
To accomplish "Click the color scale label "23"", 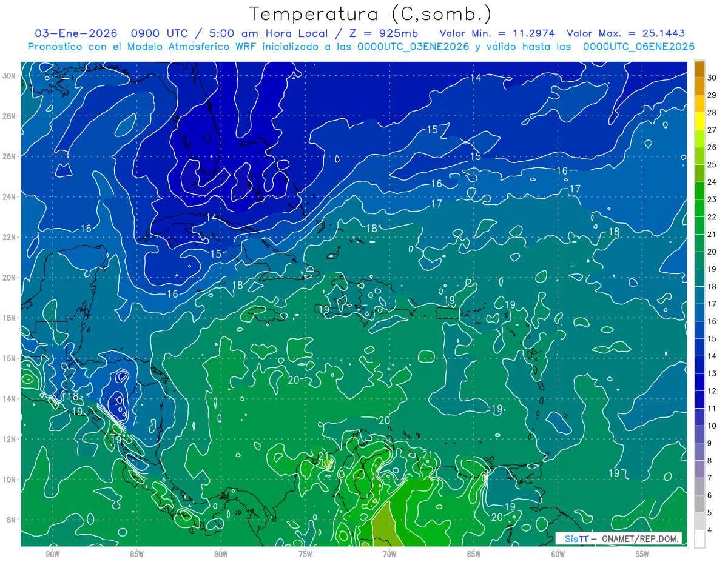I will click(x=712, y=199).
